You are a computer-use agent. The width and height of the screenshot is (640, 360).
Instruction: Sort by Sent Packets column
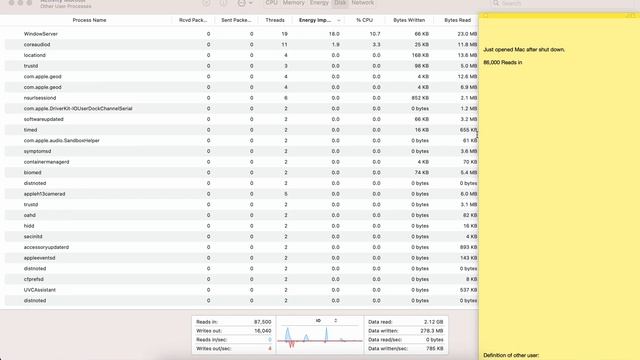click(236, 20)
